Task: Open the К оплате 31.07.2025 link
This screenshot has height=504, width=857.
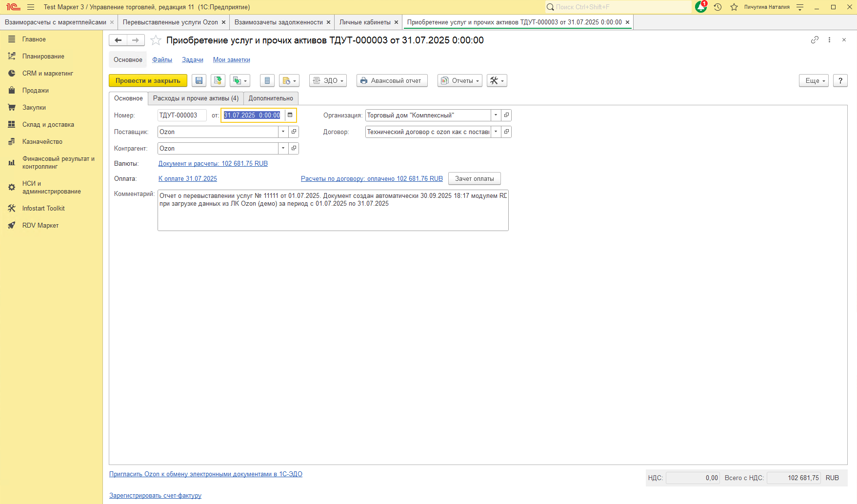Action: pos(188,178)
